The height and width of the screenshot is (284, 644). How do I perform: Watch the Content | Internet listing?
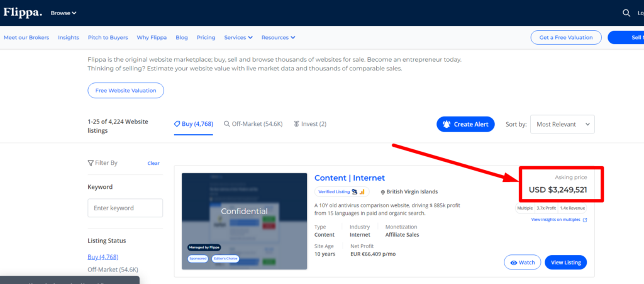(523, 262)
